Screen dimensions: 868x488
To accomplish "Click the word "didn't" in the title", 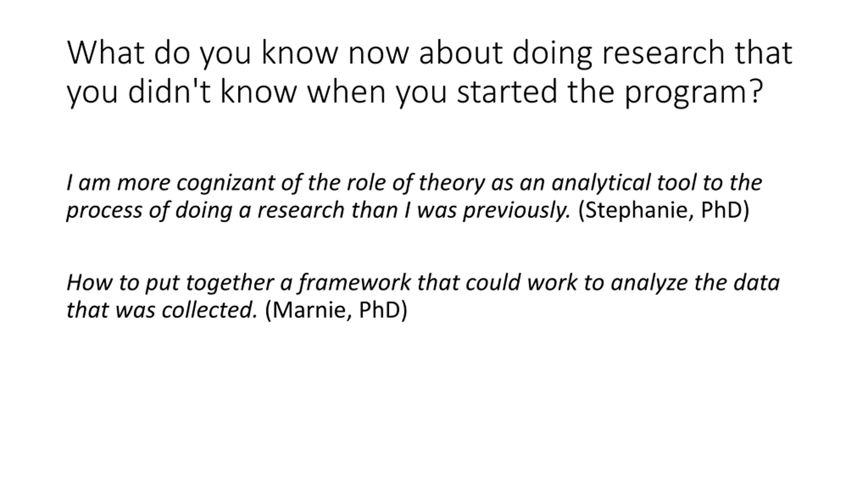I will point(169,92).
